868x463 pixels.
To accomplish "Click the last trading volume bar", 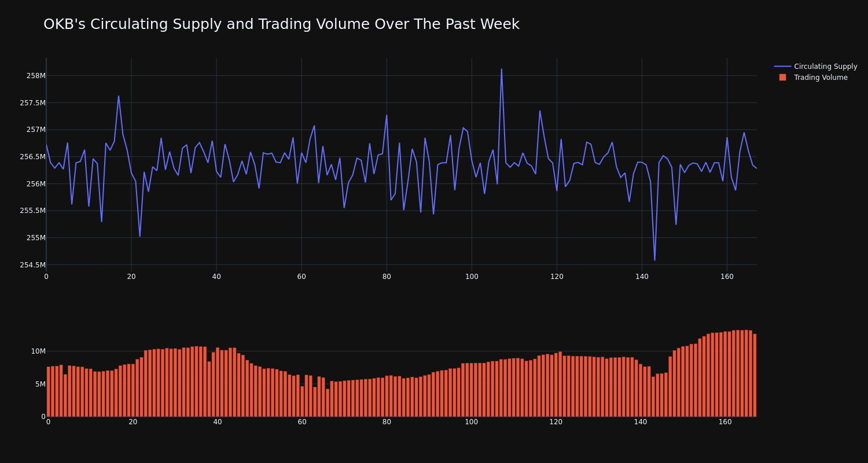I will (755, 375).
